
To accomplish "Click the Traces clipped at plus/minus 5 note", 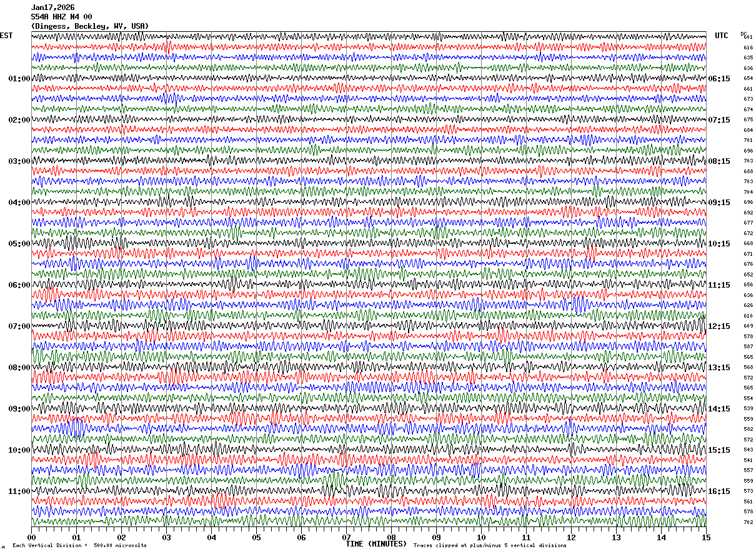I will 490,546.
